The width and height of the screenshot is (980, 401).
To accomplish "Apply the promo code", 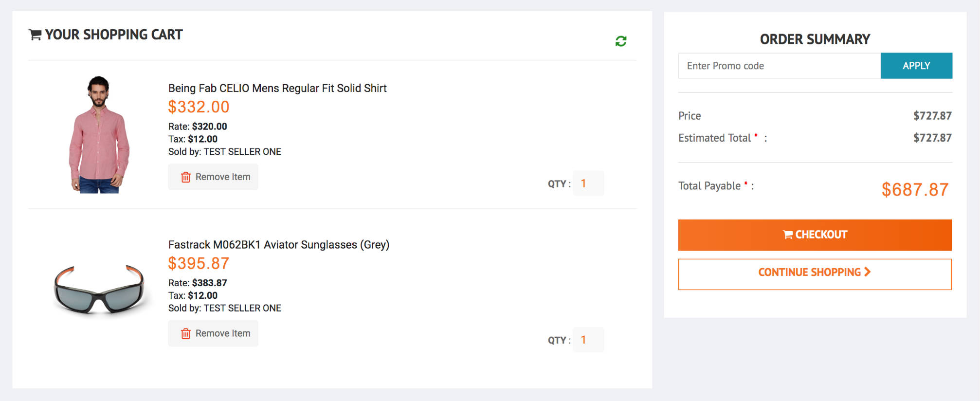I will coord(916,66).
